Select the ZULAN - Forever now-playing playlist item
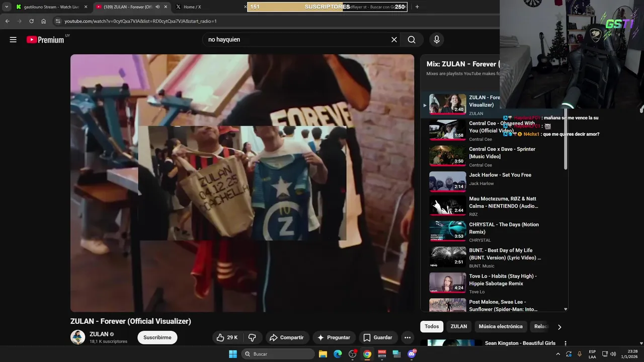This screenshot has height=362, width=644. pyautogui.click(x=460, y=105)
